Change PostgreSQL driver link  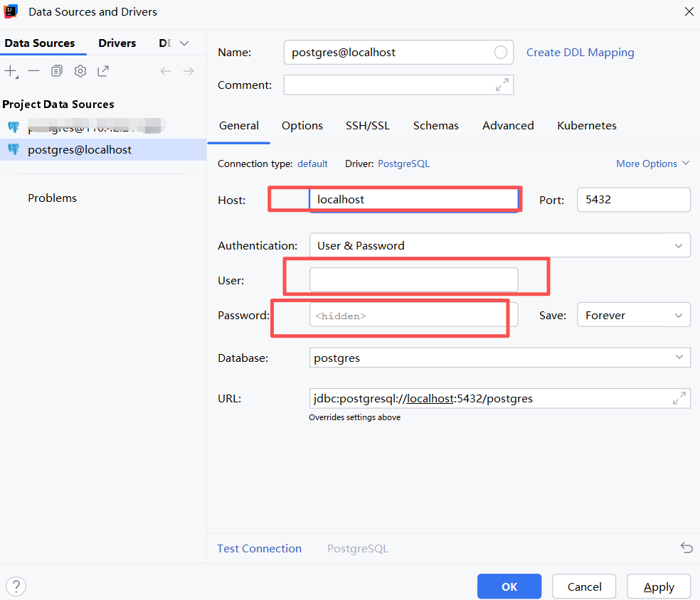(x=403, y=164)
